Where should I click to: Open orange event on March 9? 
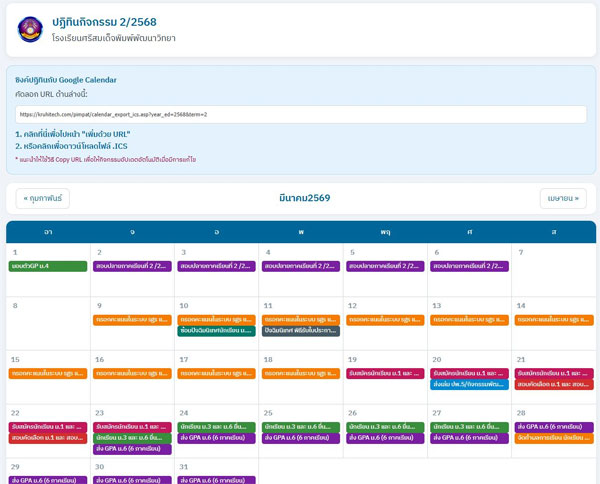(133, 320)
